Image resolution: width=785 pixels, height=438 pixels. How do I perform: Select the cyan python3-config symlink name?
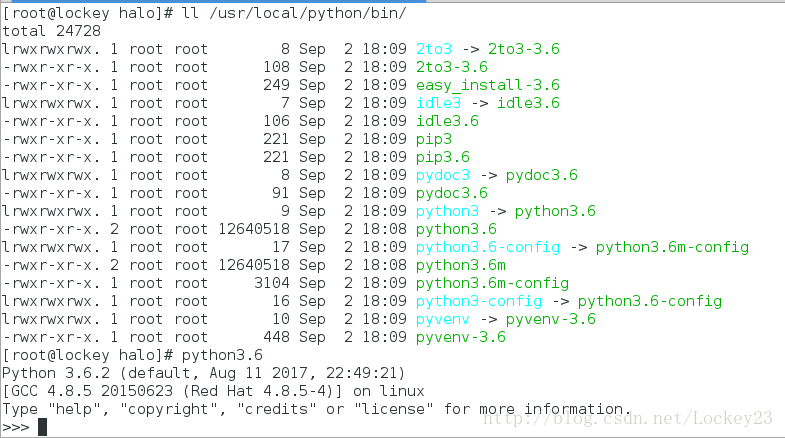point(479,301)
